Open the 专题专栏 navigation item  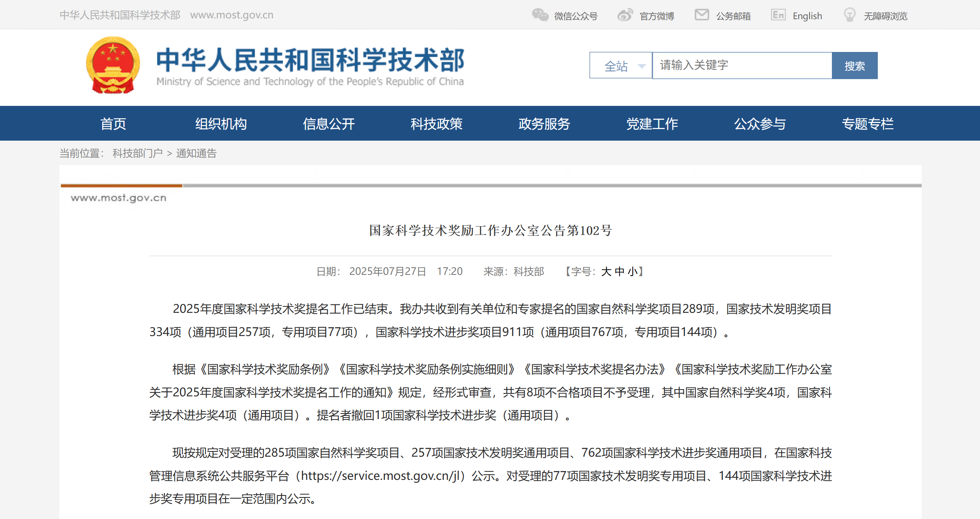point(867,124)
